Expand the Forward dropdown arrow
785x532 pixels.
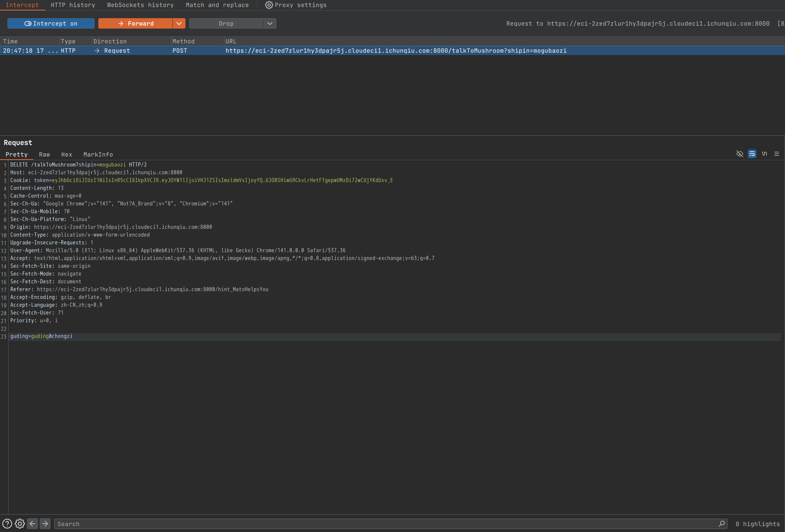click(179, 23)
